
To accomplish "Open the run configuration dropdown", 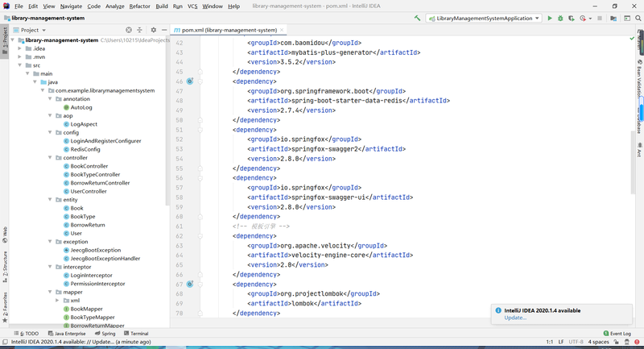I will coord(484,18).
